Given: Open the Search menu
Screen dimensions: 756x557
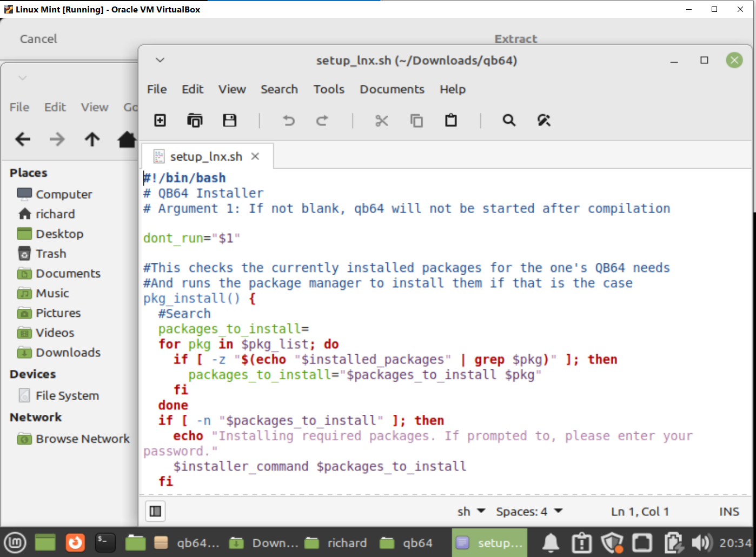Looking at the screenshot, I should pos(279,89).
